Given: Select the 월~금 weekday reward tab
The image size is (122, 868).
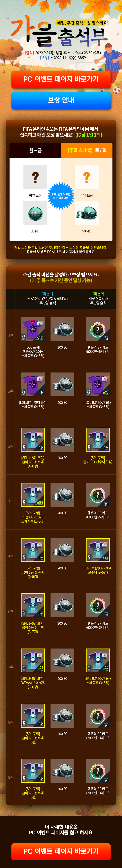Looking at the screenshot, I should (x=35, y=150).
